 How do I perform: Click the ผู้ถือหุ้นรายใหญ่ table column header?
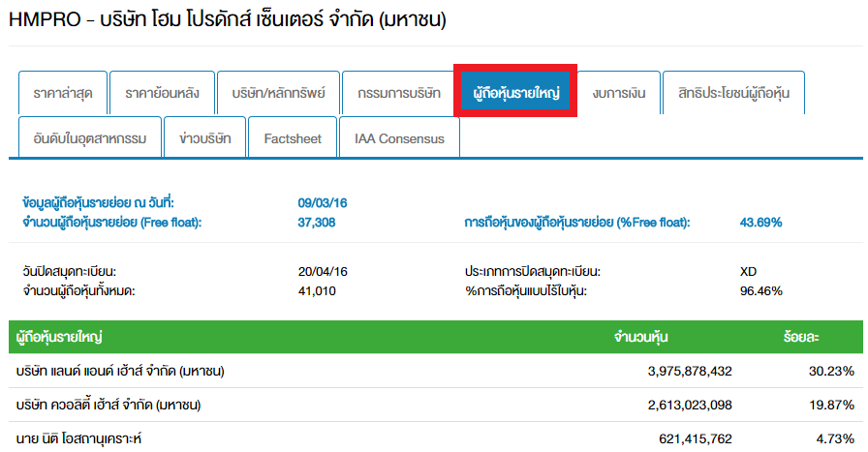tap(60, 338)
